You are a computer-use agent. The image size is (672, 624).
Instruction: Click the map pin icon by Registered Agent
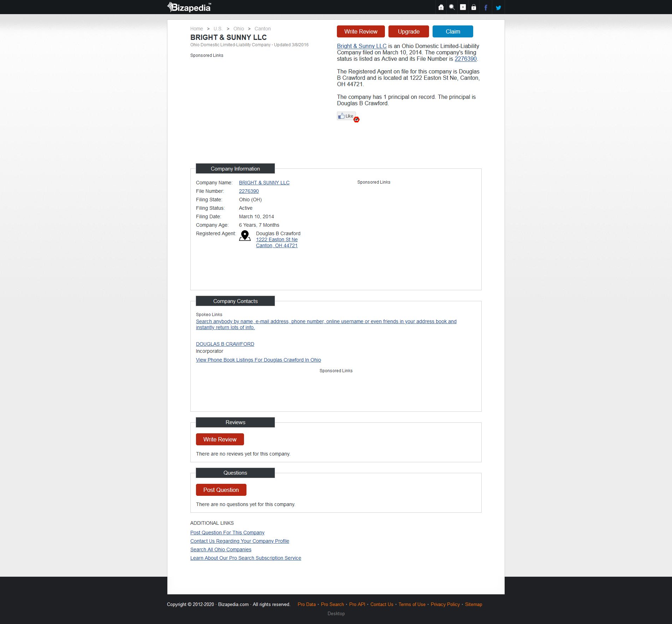[245, 236]
